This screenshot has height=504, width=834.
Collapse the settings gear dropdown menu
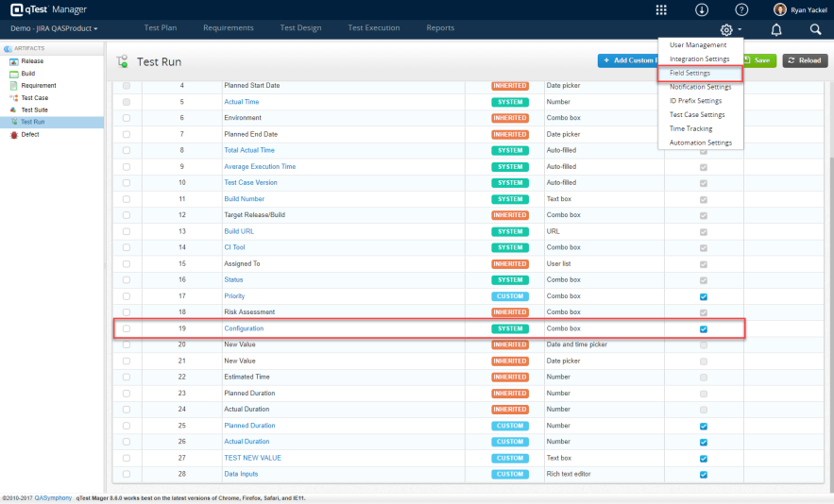click(x=730, y=29)
